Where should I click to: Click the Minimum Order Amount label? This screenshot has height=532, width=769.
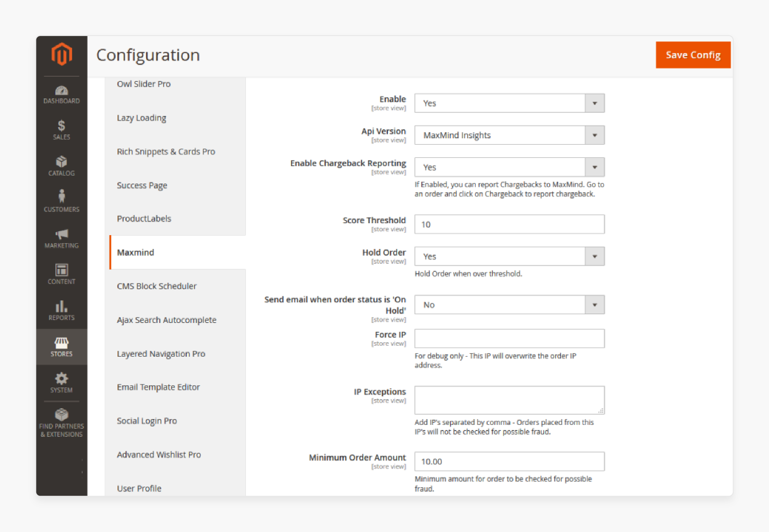[x=357, y=457]
